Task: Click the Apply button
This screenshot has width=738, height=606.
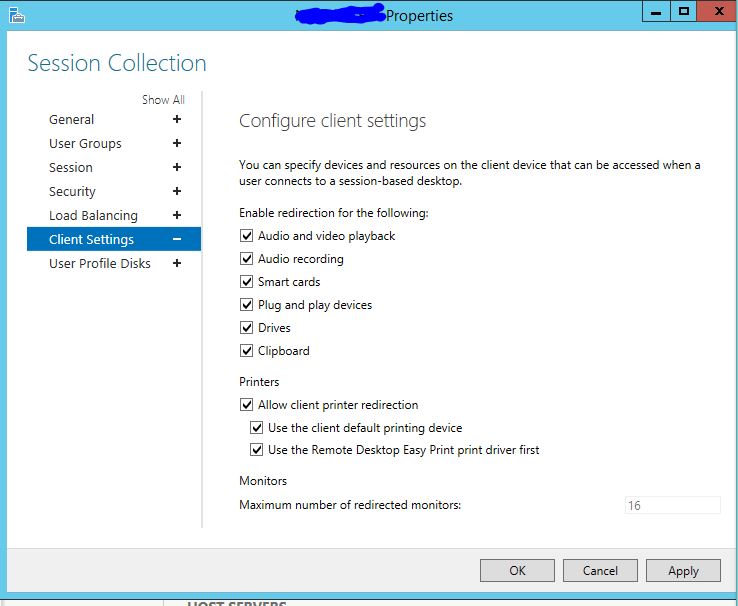Action: pos(683,570)
